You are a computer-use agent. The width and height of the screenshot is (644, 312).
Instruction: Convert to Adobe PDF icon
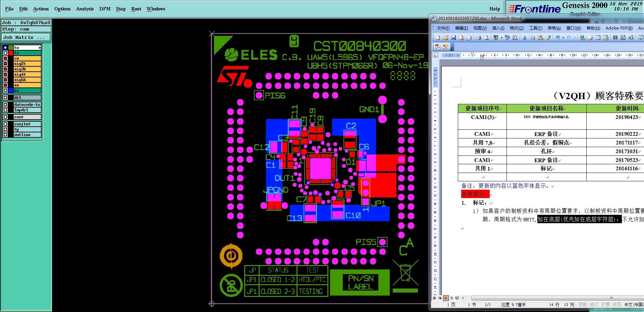tap(438, 47)
